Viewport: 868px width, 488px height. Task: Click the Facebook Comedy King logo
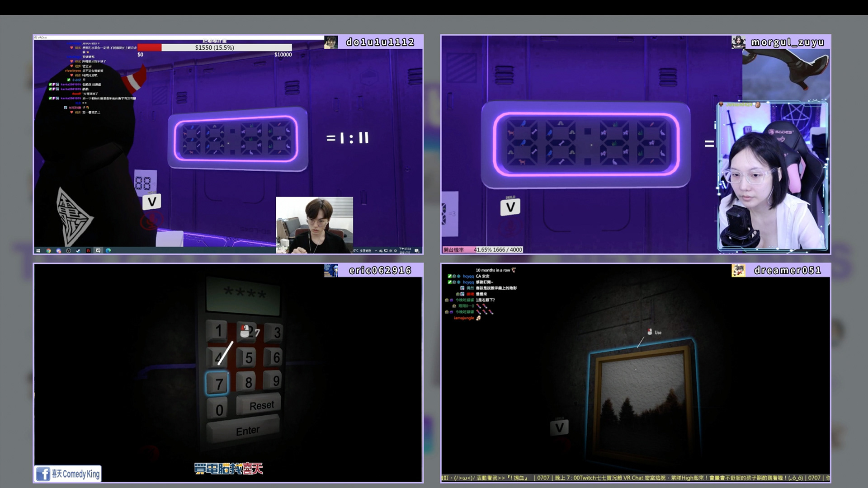click(x=68, y=474)
